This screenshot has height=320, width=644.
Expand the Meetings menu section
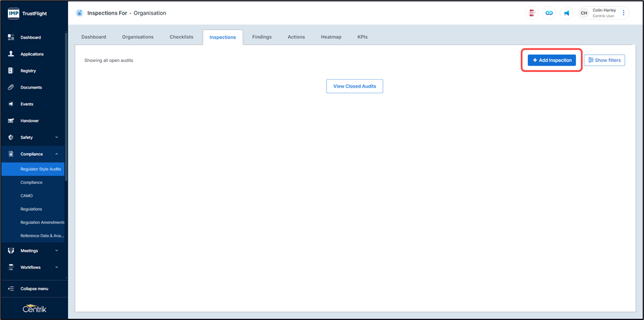[33, 251]
